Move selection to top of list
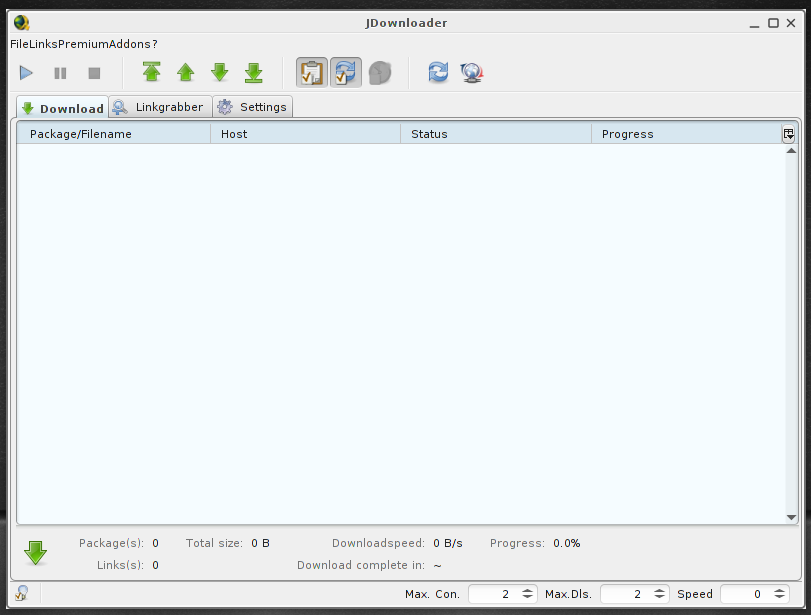 point(152,72)
